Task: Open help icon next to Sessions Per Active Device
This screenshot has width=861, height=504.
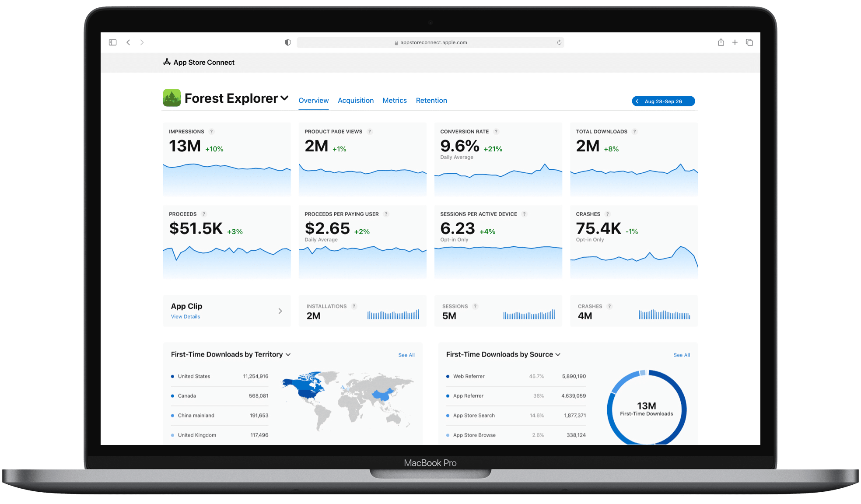Action: pos(525,214)
